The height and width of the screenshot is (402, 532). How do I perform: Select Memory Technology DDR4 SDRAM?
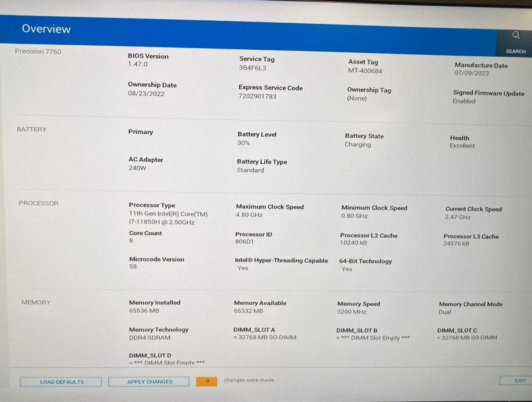coord(149,338)
